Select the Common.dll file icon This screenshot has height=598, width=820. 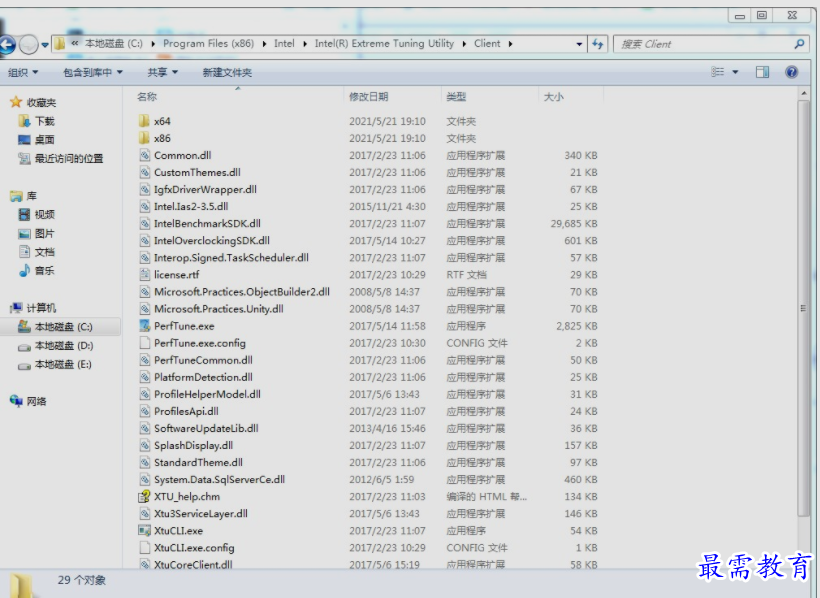tap(145, 155)
